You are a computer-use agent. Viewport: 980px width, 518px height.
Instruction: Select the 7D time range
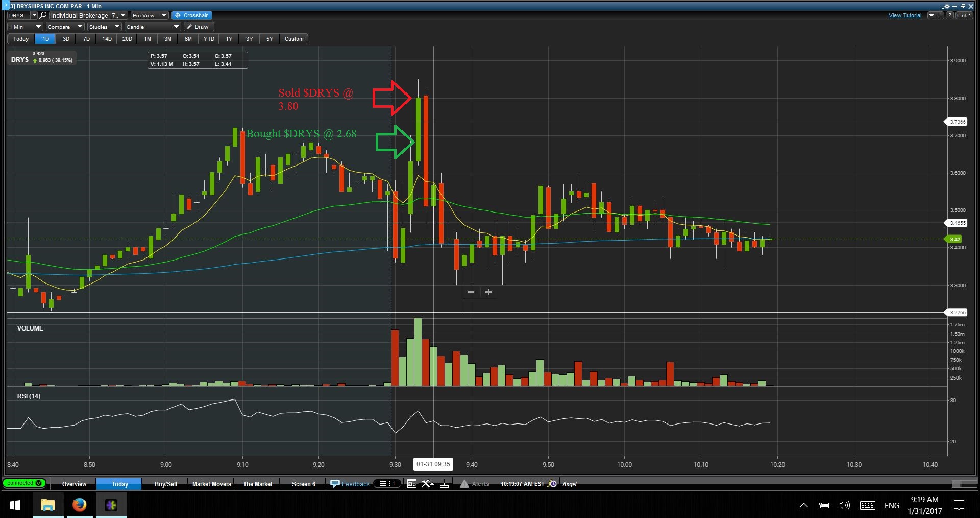coord(86,39)
